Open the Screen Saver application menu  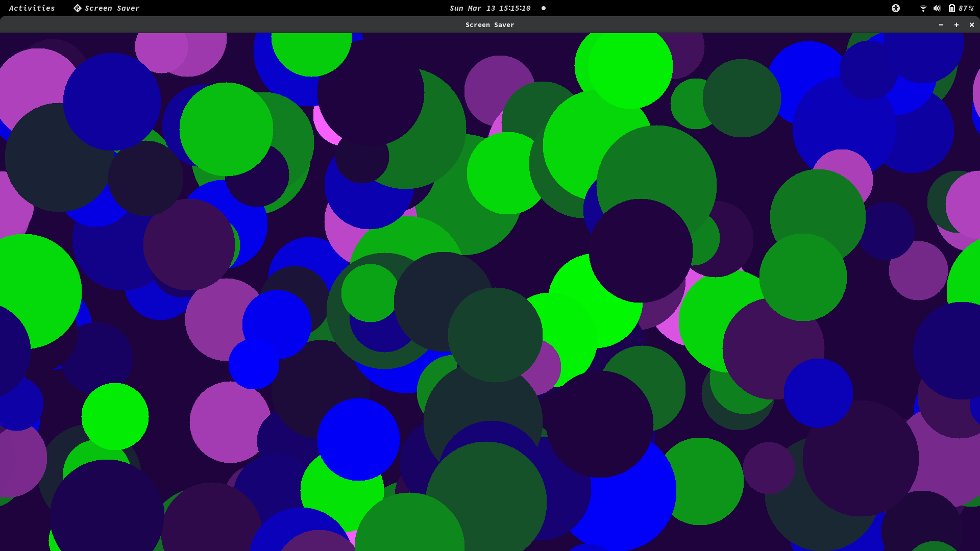pos(112,8)
